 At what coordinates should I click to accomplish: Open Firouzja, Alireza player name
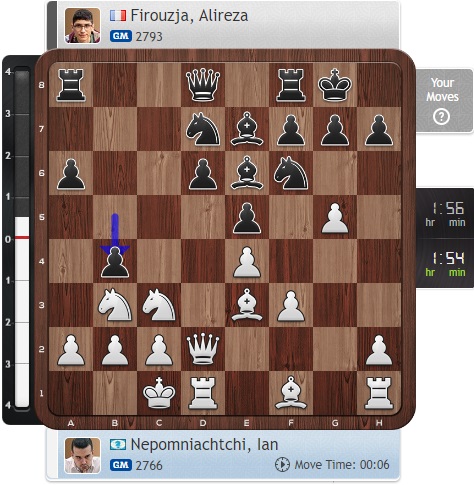coord(189,15)
